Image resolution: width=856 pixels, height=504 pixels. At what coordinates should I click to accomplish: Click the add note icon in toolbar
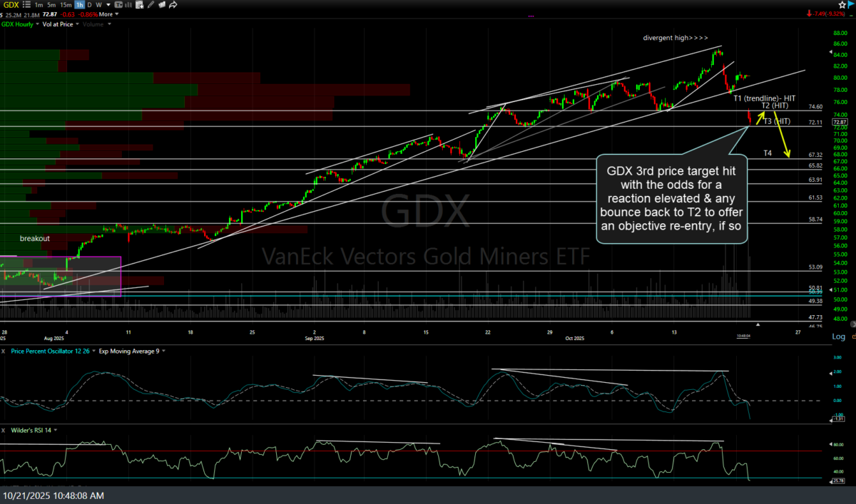click(140, 5)
